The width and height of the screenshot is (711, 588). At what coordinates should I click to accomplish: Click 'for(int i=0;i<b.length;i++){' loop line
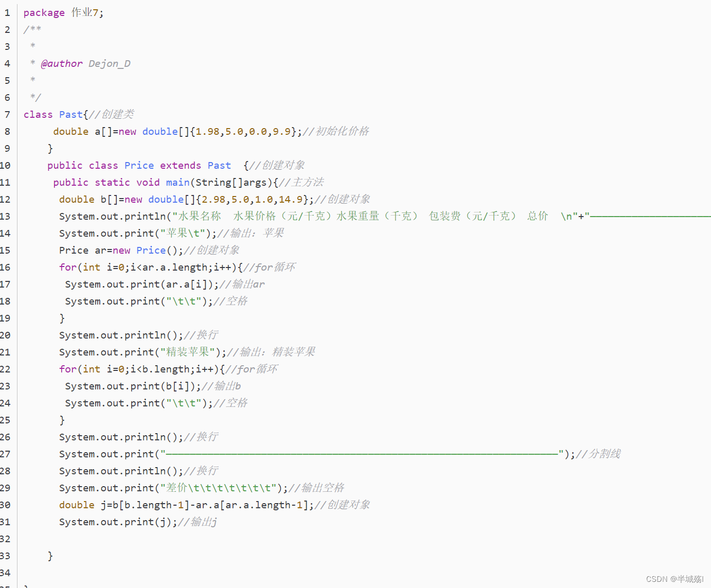point(142,369)
